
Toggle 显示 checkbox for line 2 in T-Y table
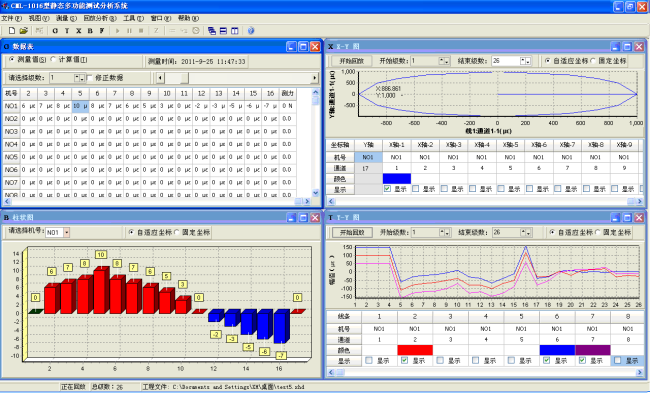pyautogui.click(x=404, y=361)
